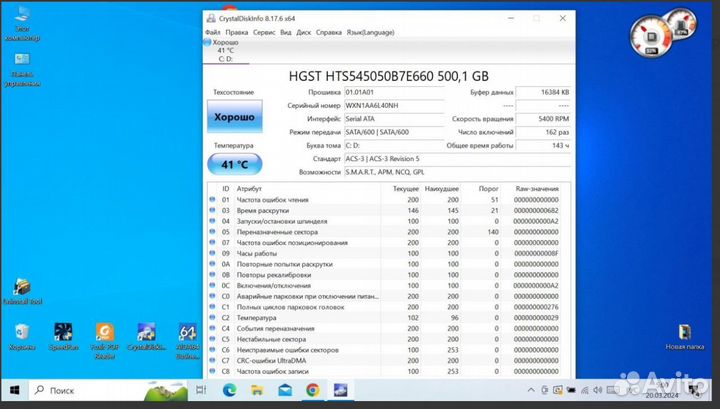Click the Порог column header
Image resolution: width=720 pixels, height=409 pixels.
pos(489,189)
